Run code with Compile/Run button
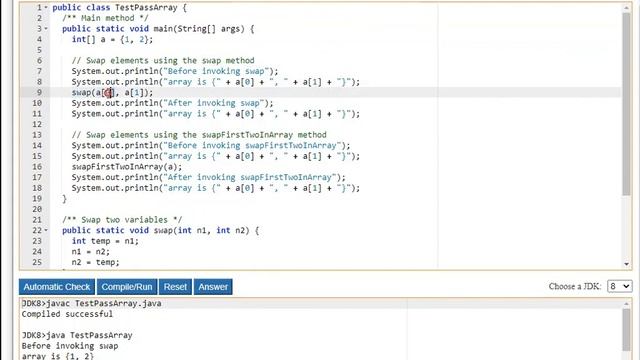Screen dimensions: 640x360 click(127, 287)
